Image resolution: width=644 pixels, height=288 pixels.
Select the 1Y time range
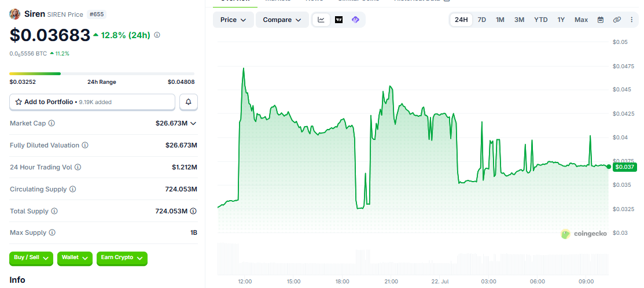point(561,20)
